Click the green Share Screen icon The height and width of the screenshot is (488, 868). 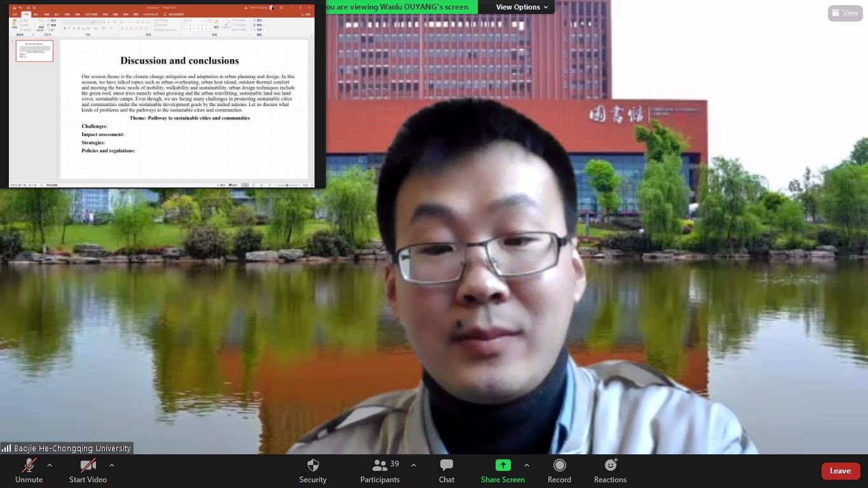[503, 466]
